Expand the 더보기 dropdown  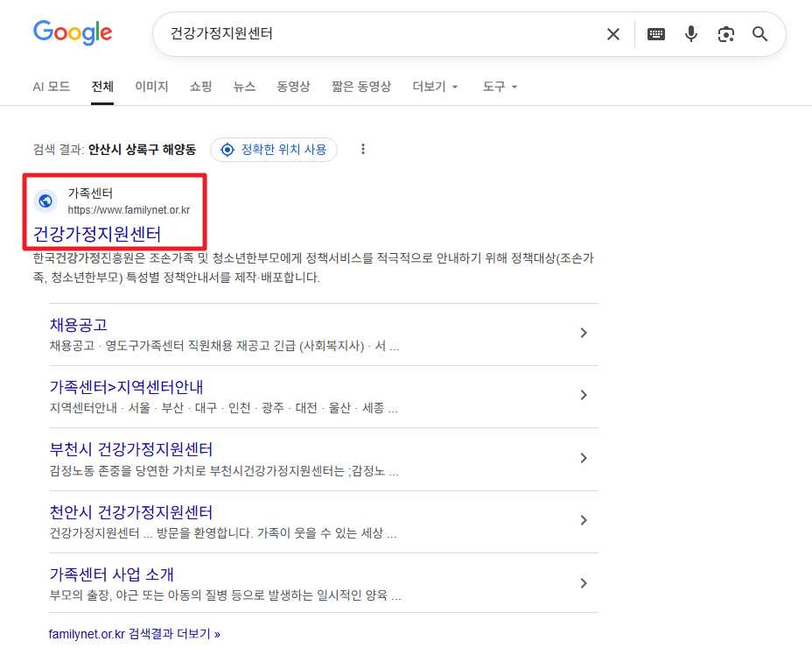point(435,87)
